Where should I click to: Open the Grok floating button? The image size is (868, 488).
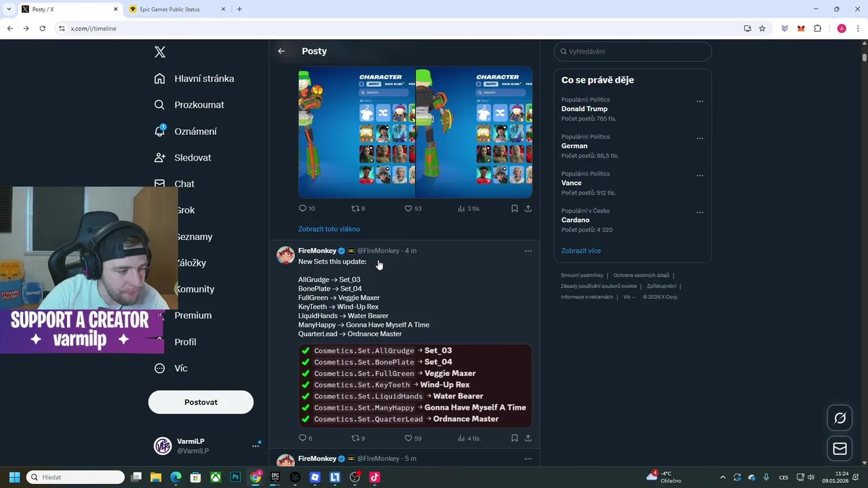pos(840,418)
